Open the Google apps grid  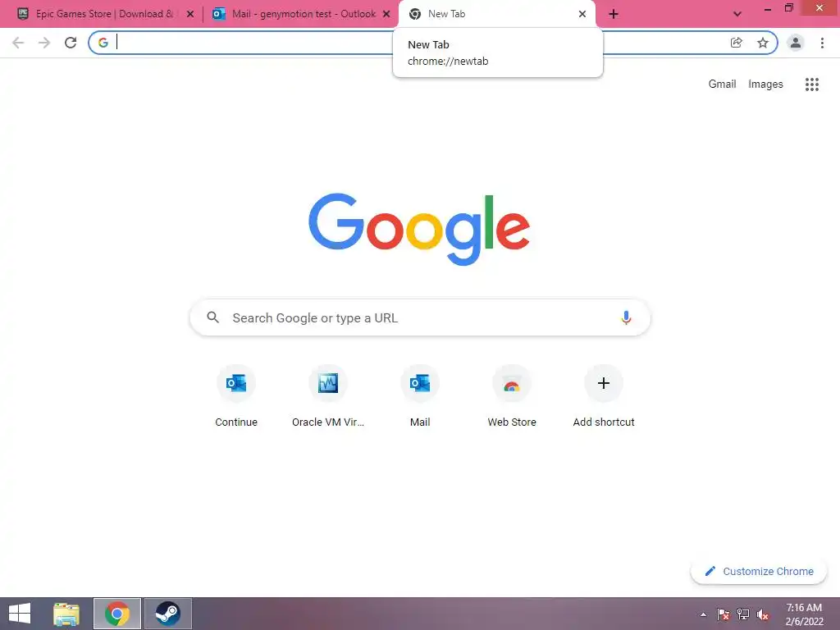(x=812, y=84)
